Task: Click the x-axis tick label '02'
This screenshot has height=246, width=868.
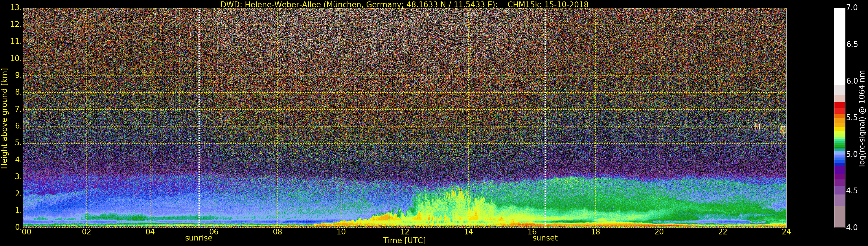Action: 87,232
